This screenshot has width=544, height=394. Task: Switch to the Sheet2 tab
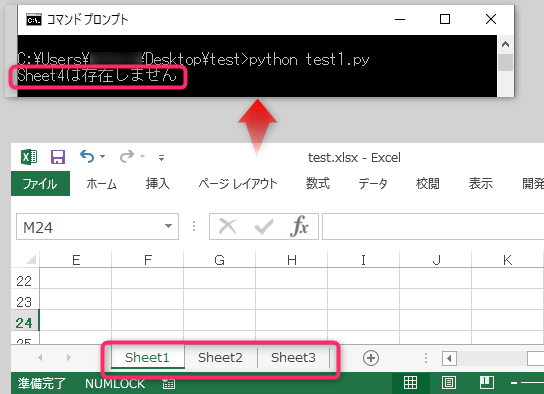click(x=220, y=358)
